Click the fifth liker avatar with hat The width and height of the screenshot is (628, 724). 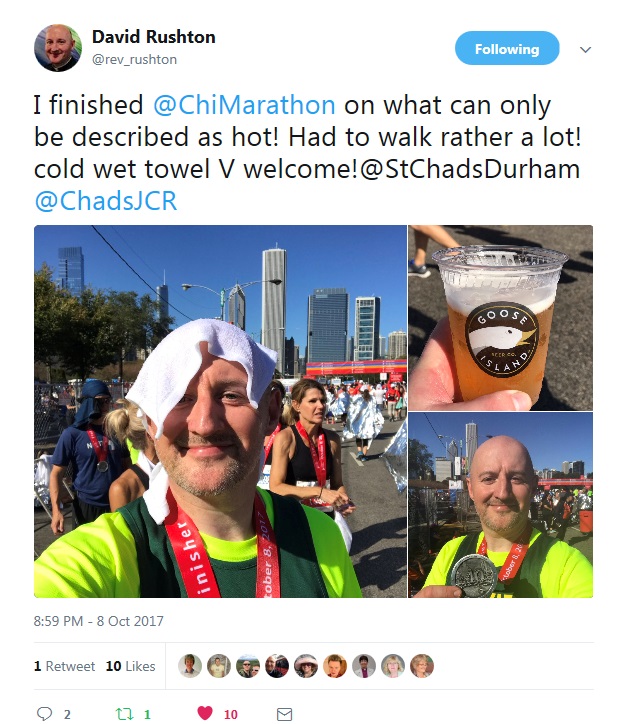pyautogui.click(x=306, y=666)
